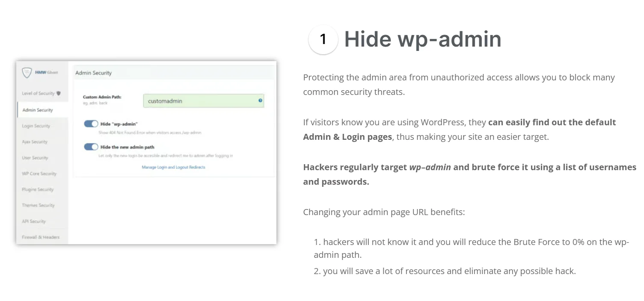Image resolution: width=644 pixels, height=301 pixels.
Task: Toggle the Hide "wp-admin" switch
Action: click(x=91, y=124)
